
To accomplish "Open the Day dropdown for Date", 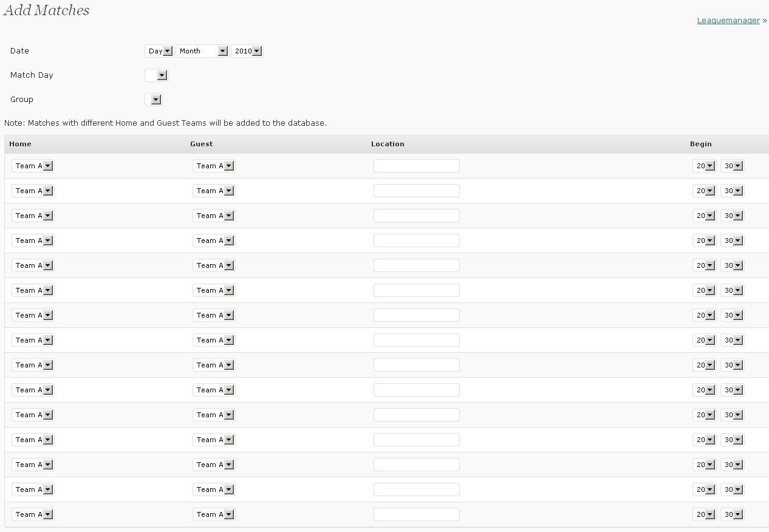I will tap(160, 51).
